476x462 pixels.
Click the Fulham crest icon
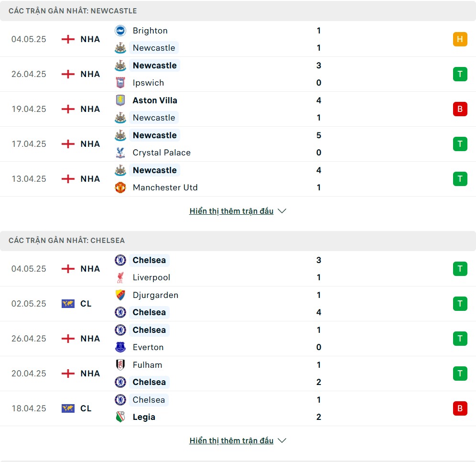[x=120, y=365]
